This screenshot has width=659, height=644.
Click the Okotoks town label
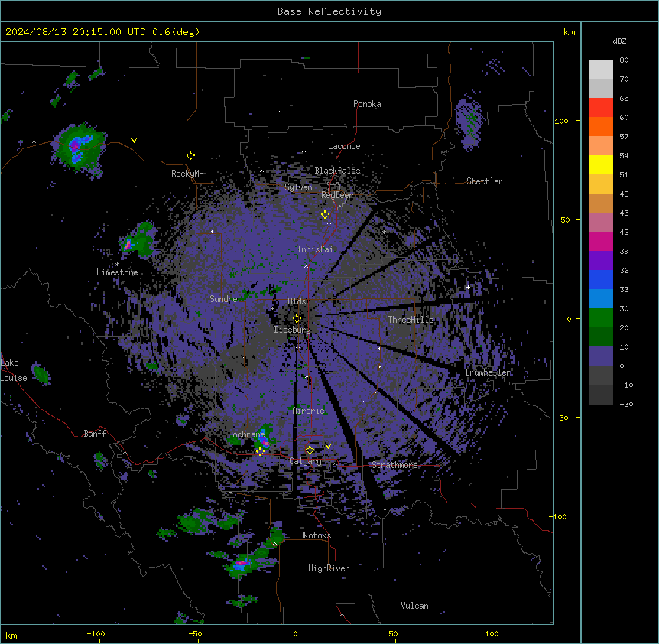coord(315,535)
